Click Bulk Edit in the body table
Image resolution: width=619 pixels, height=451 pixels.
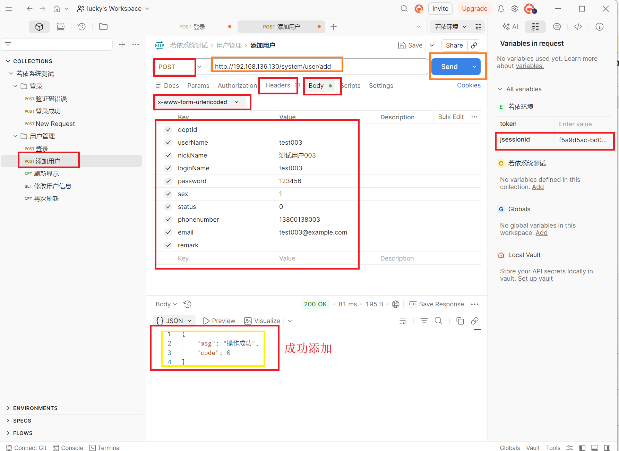[451, 117]
